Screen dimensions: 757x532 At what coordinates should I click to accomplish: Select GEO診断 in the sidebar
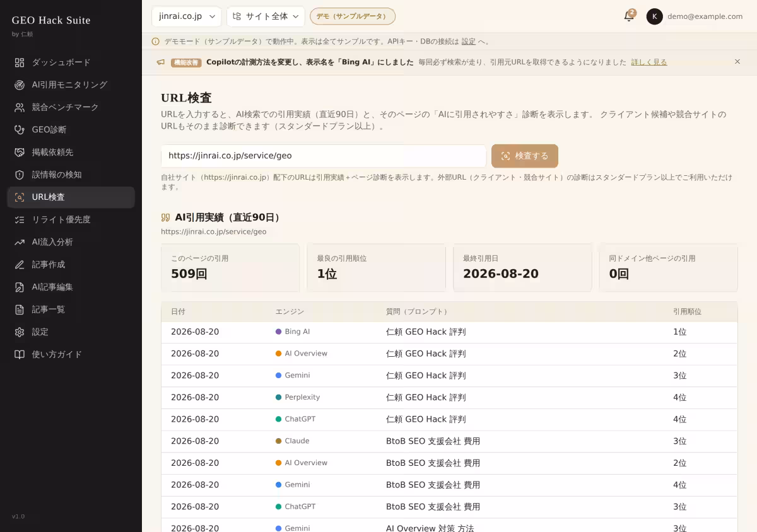pos(71,130)
